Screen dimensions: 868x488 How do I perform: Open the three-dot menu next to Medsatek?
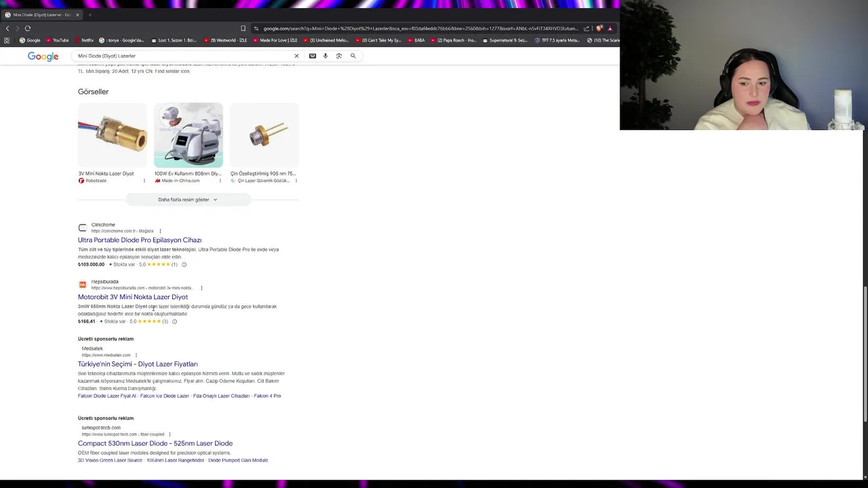coord(136,355)
